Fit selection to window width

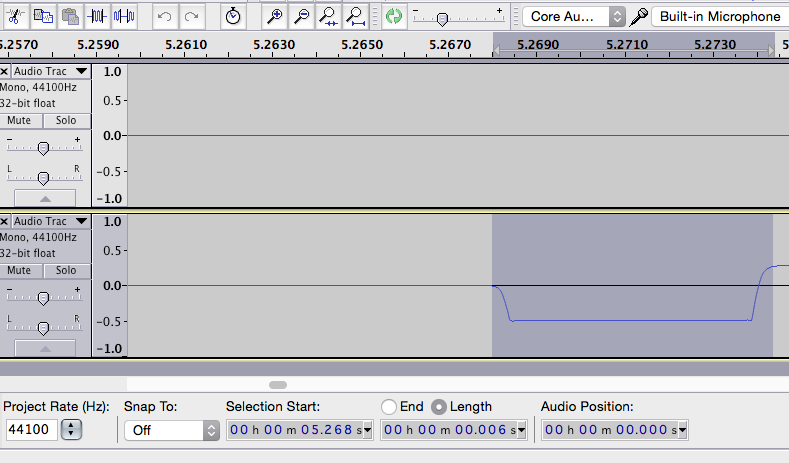(328, 16)
